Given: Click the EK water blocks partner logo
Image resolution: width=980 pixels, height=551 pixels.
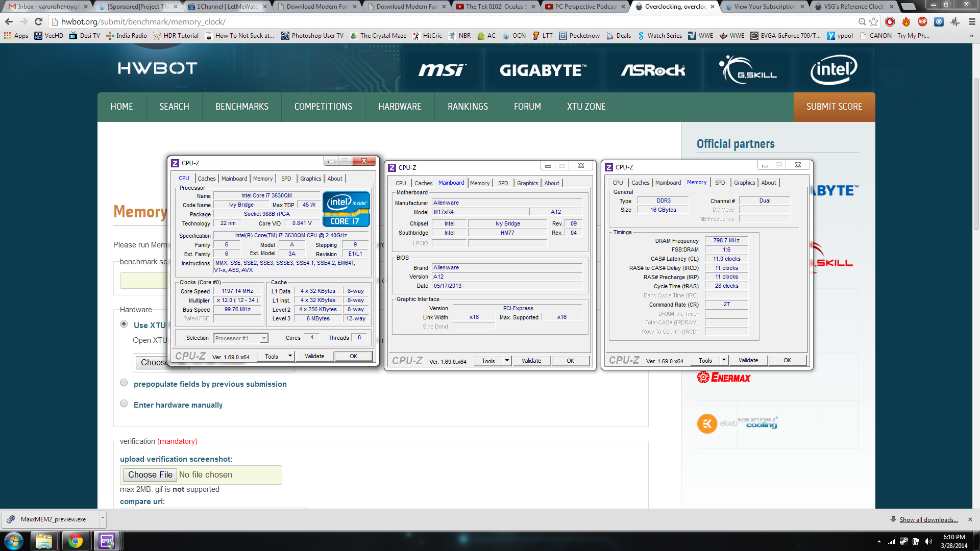Looking at the screenshot, I should click(x=717, y=423).
